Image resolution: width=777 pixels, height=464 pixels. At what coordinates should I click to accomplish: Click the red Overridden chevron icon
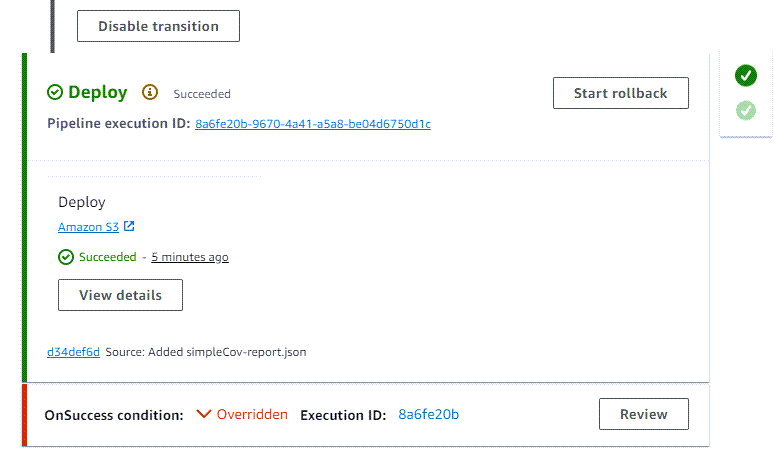[204, 414]
